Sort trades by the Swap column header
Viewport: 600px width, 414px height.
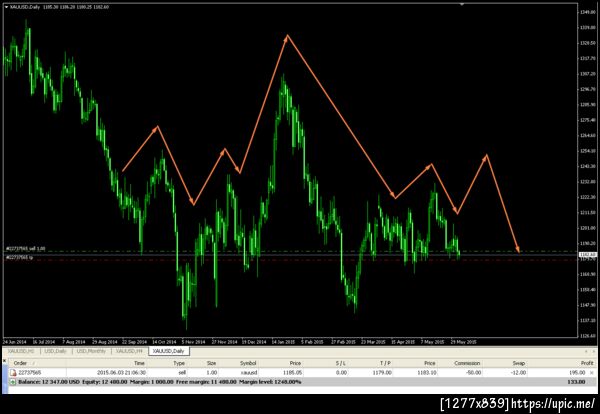[x=519, y=363]
